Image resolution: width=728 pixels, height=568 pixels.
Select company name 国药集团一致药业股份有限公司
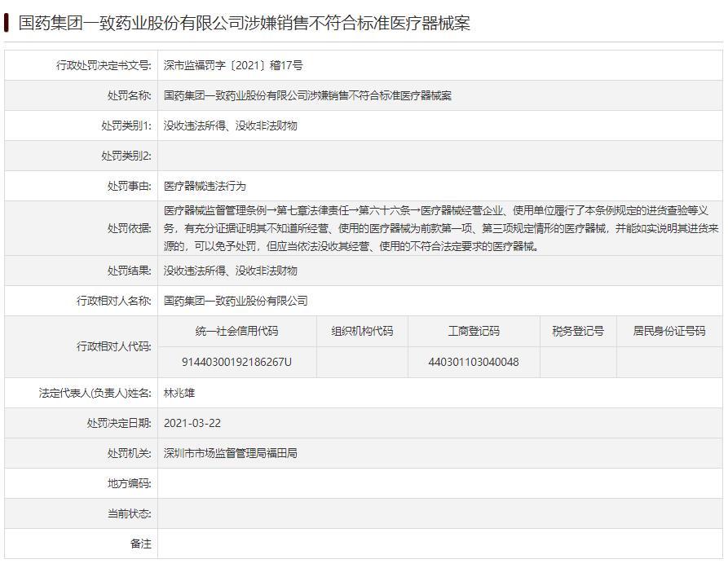(236, 301)
